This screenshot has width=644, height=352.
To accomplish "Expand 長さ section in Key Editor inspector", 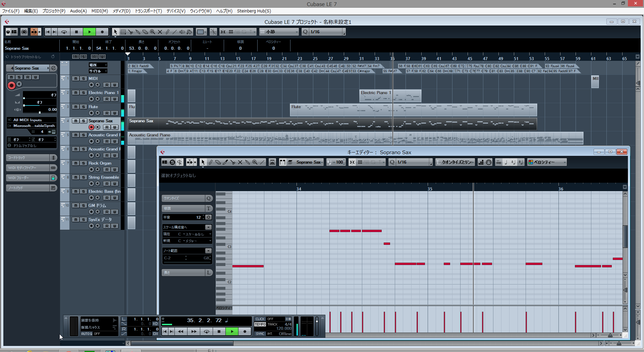I will (187, 273).
